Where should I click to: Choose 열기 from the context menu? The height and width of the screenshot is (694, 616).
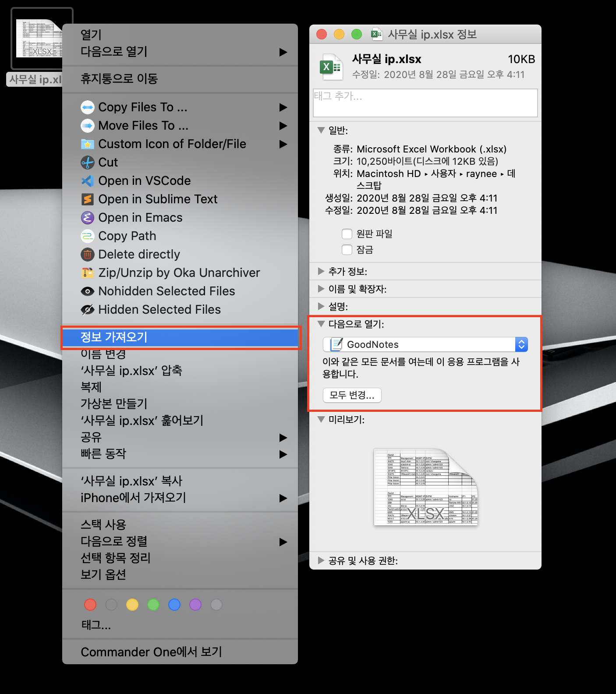180,35
